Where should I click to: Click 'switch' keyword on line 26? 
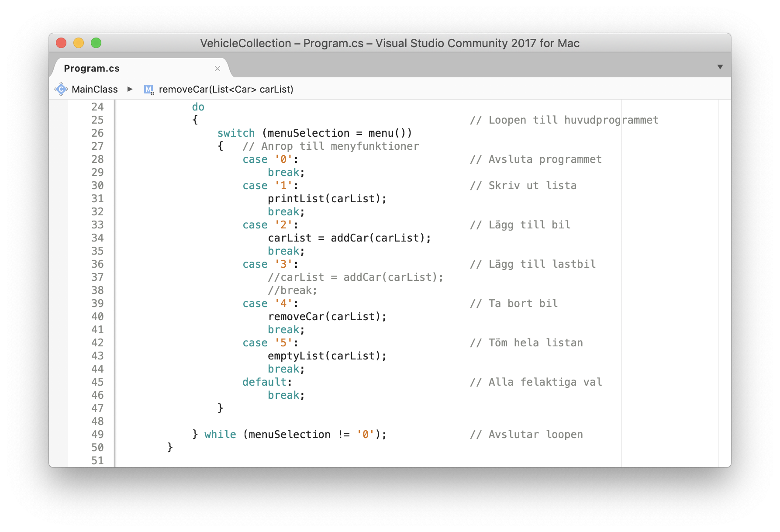(x=236, y=133)
